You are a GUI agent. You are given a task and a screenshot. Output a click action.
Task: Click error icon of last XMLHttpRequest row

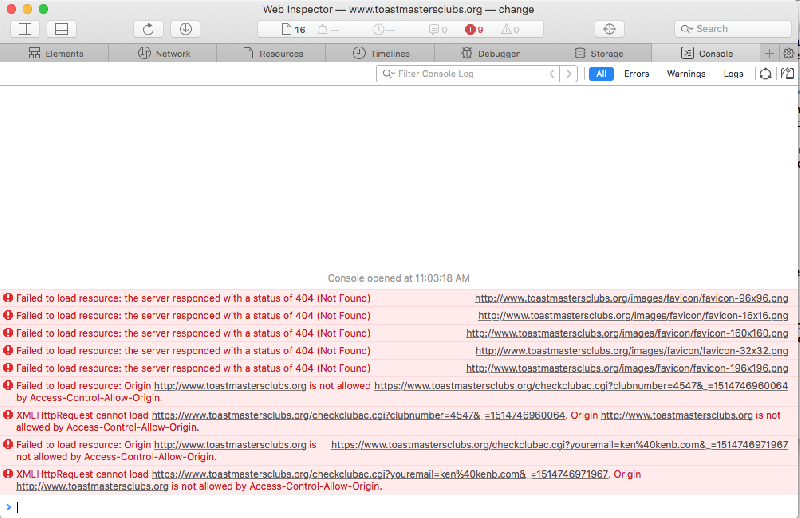tap(8, 474)
